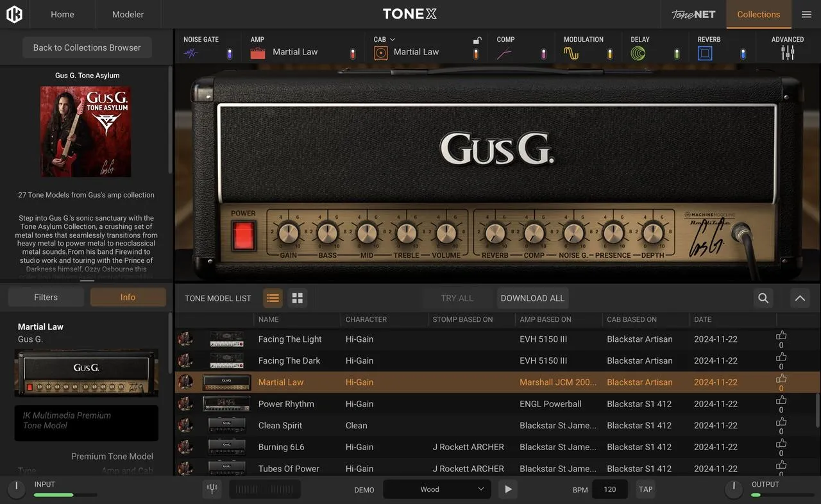Switch tone list to grid view

pos(297,298)
